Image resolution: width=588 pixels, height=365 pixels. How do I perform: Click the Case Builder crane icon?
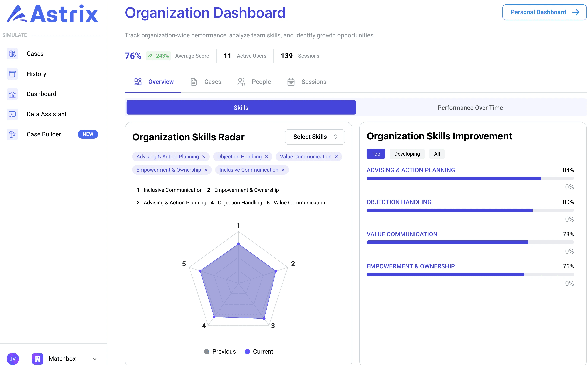pyautogui.click(x=12, y=134)
